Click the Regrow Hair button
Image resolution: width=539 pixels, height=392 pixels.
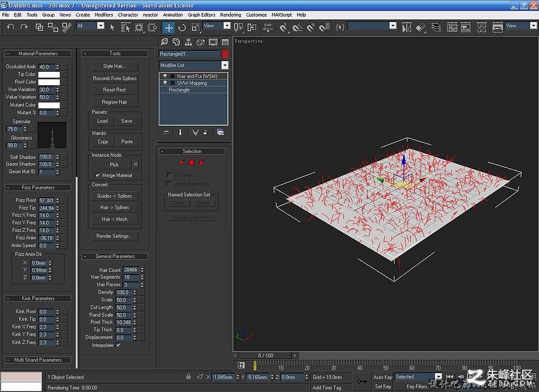(x=114, y=102)
